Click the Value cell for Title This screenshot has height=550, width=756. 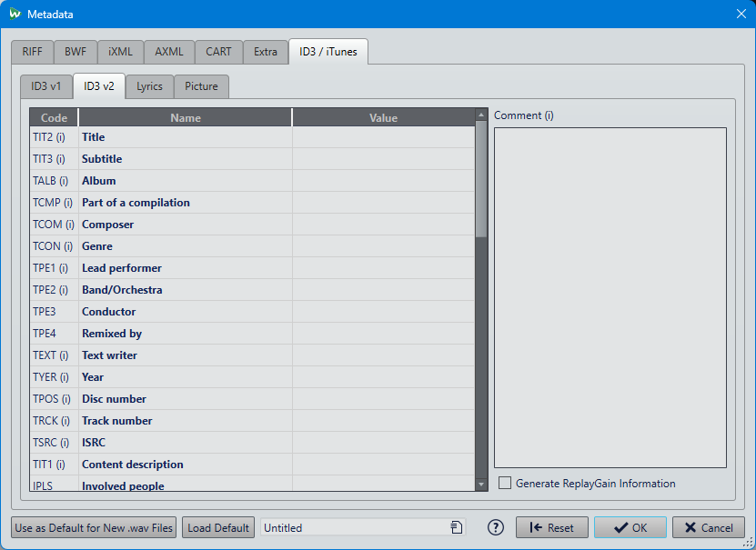click(384, 137)
